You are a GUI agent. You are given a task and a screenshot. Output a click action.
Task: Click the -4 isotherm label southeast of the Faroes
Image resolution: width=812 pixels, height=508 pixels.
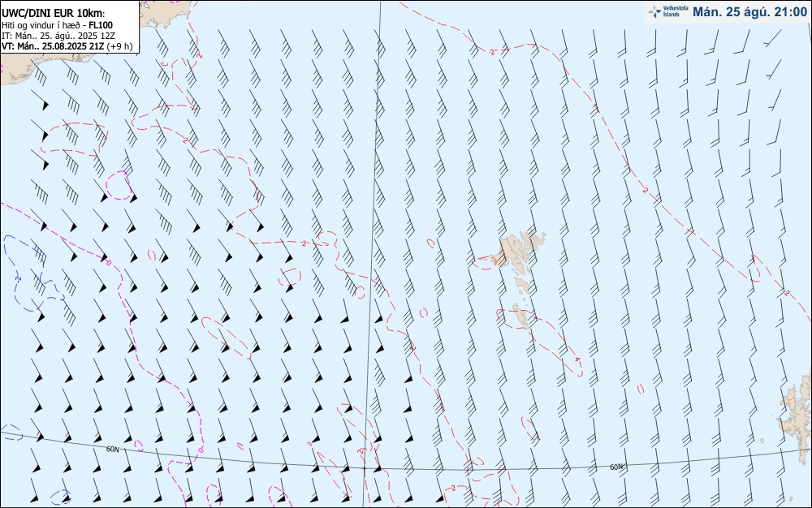tap(577, 359)
